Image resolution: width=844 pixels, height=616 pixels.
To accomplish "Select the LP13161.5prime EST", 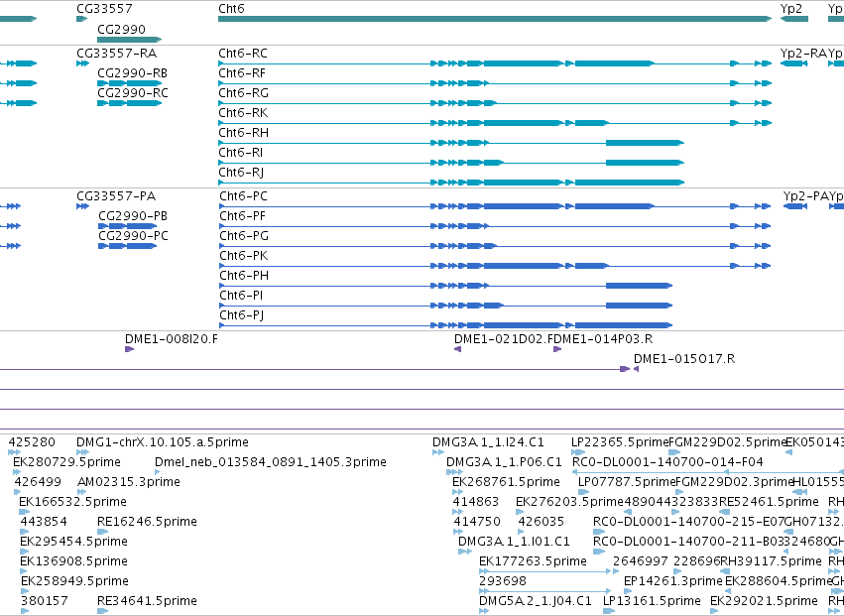I will click(x=652, y=601).
